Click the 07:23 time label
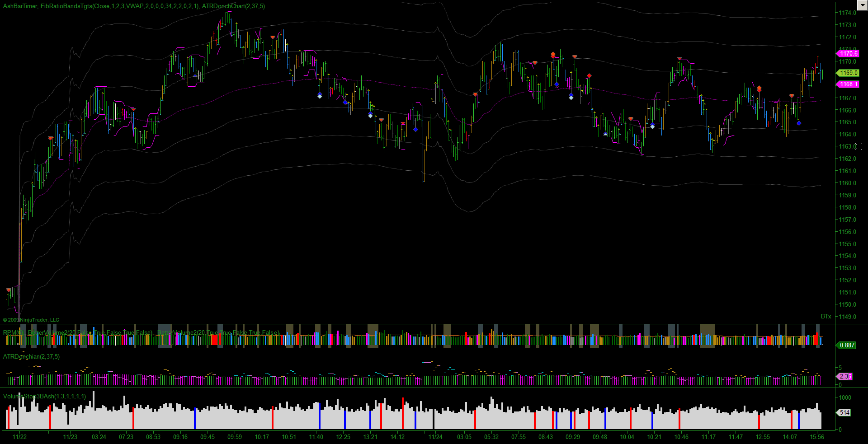 point(126,437)
